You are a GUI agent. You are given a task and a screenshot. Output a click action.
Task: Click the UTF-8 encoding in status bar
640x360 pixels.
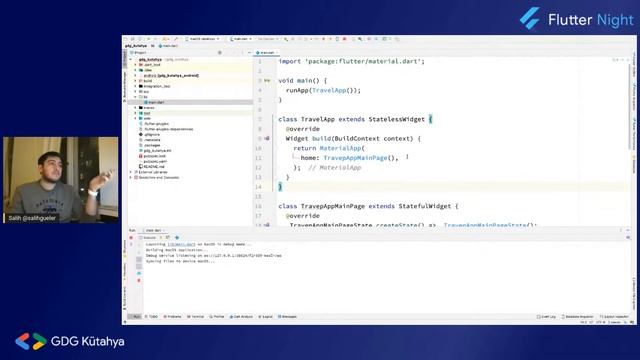click(x=601, y=322)
